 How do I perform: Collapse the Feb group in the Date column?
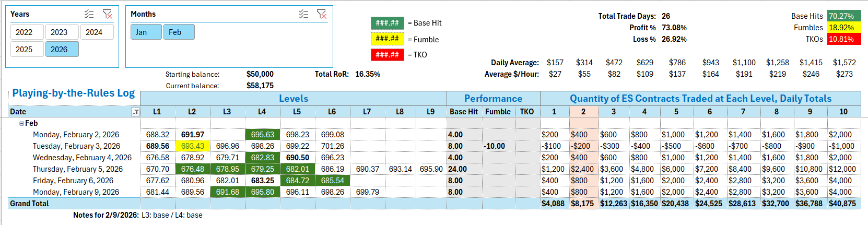pyautogui.click(x=21, y=124)
